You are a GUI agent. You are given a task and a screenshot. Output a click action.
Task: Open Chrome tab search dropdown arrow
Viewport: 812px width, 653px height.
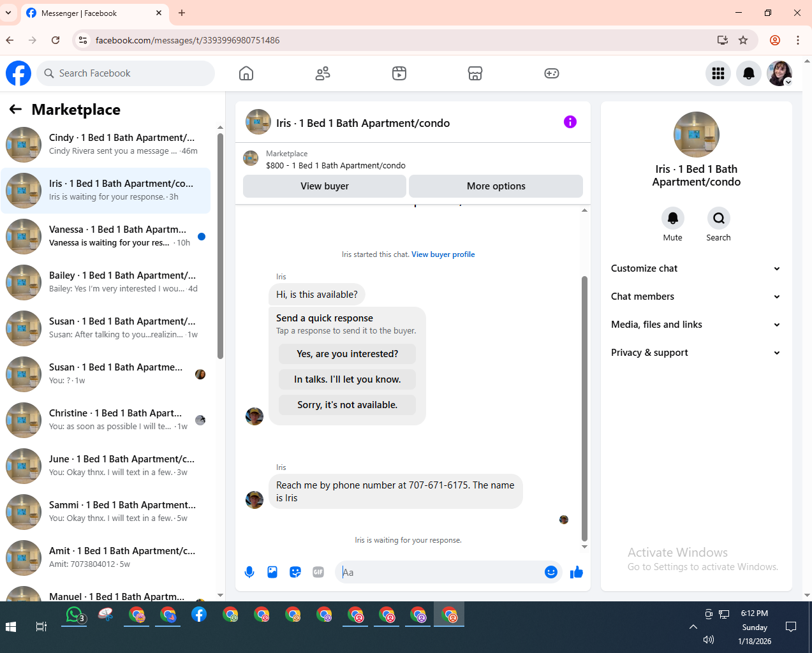tap(8, 13)
